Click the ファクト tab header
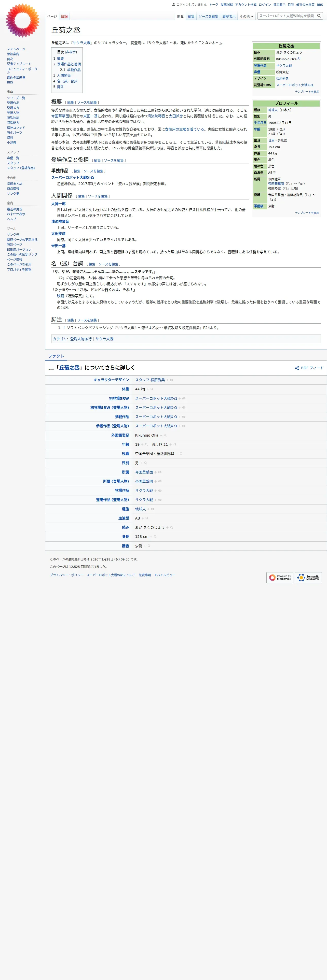The width and height of the screenshot is (327, 980). click(x=56, y=356)
